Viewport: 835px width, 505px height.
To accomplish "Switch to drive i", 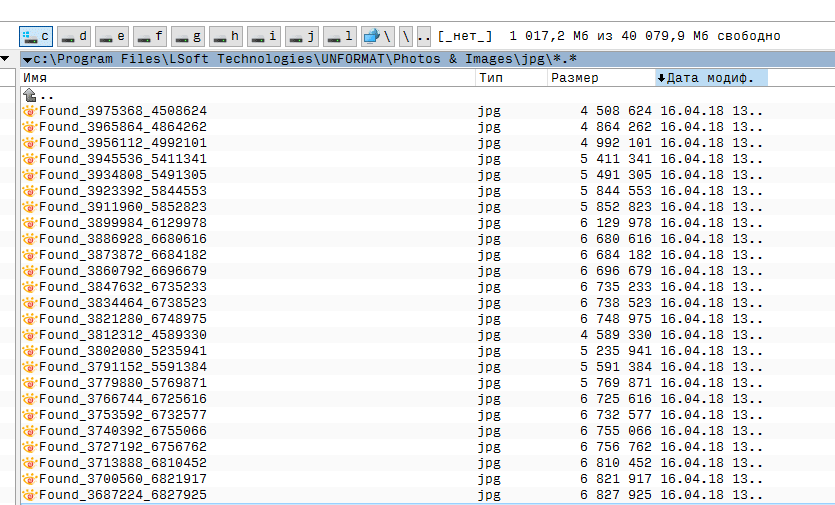I will 264,36.
